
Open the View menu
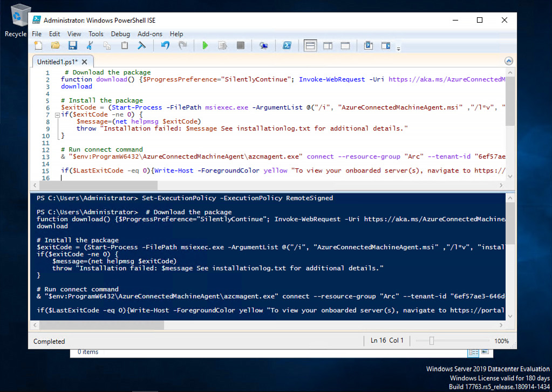(74, 34)
